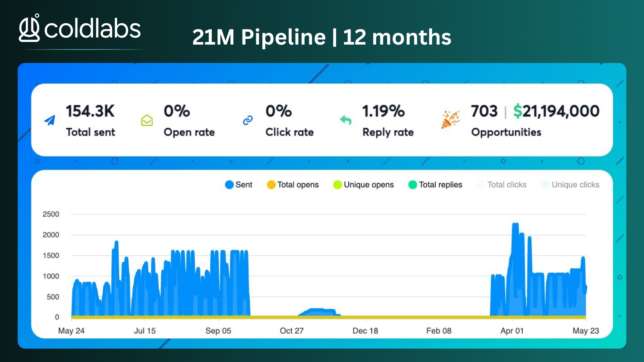Click the Oct 27 date marker
The width and height of the screenshot is (644, 362).
coord(291,331)
